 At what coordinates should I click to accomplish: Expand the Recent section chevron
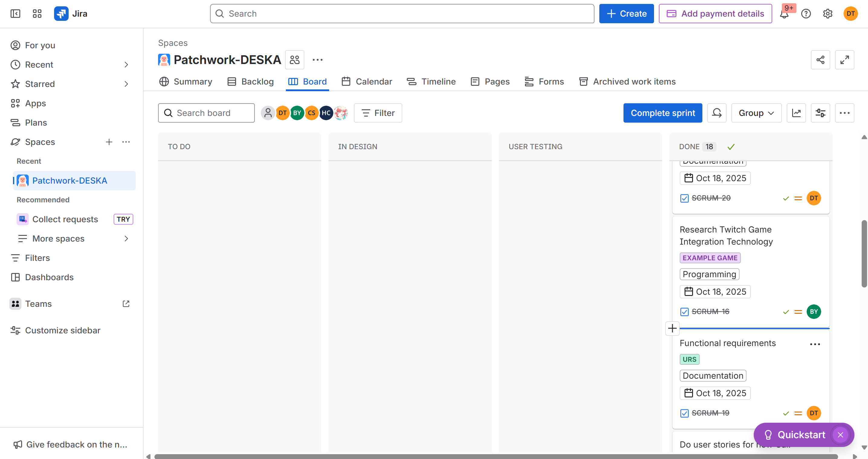tap(126, 64)
